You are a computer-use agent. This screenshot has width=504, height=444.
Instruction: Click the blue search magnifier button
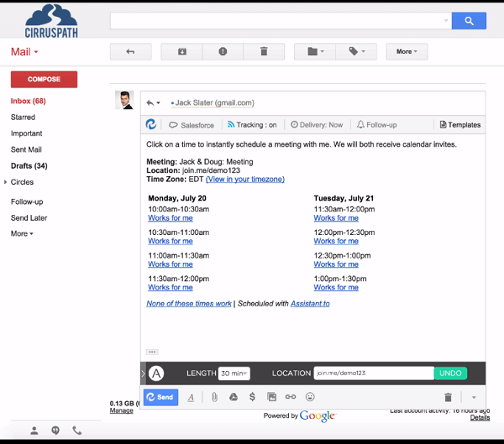469,21
